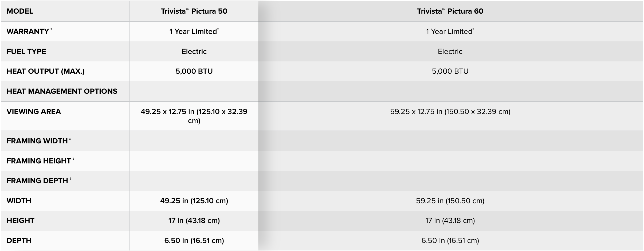Click the Electric value for Pictura 50
Screen dimensions: 644x251
pos(194,52)
